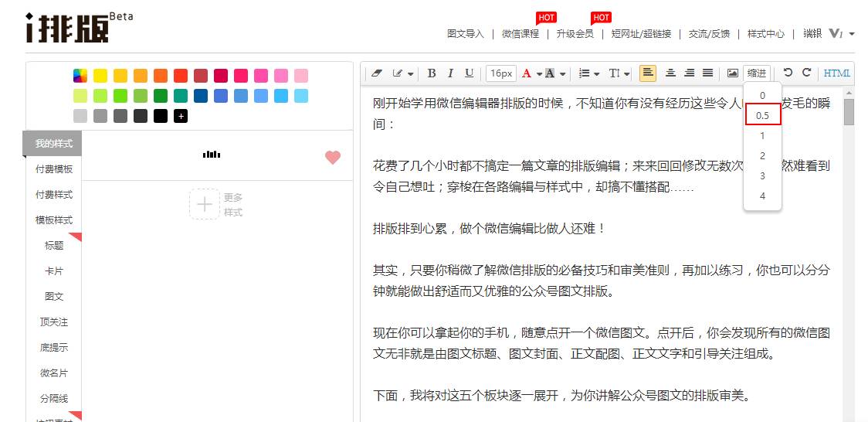Choose indent value 0.5
The image size is (868, 422).
762,115
